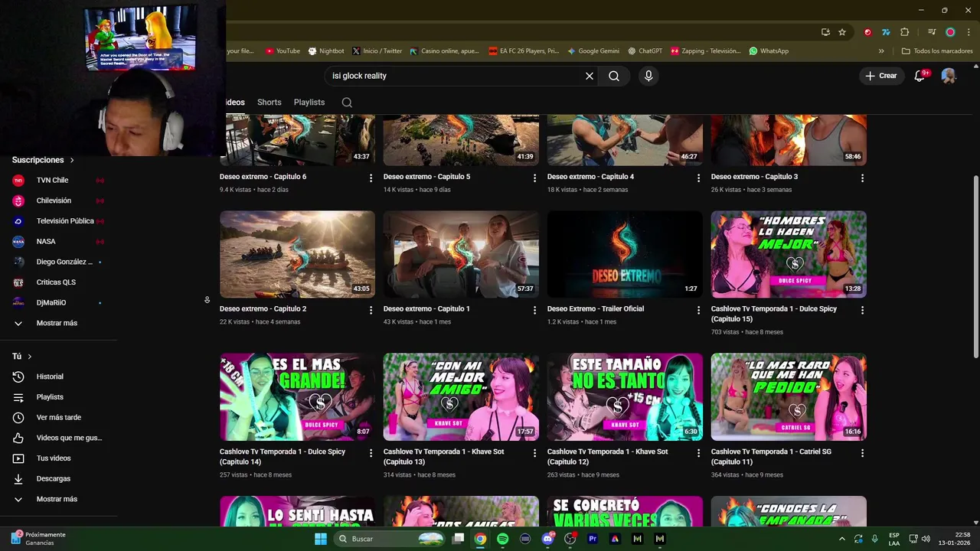Open Google Gemini bookmark
Viewport: 980px width, 551px height.
(x=593, y=51)
